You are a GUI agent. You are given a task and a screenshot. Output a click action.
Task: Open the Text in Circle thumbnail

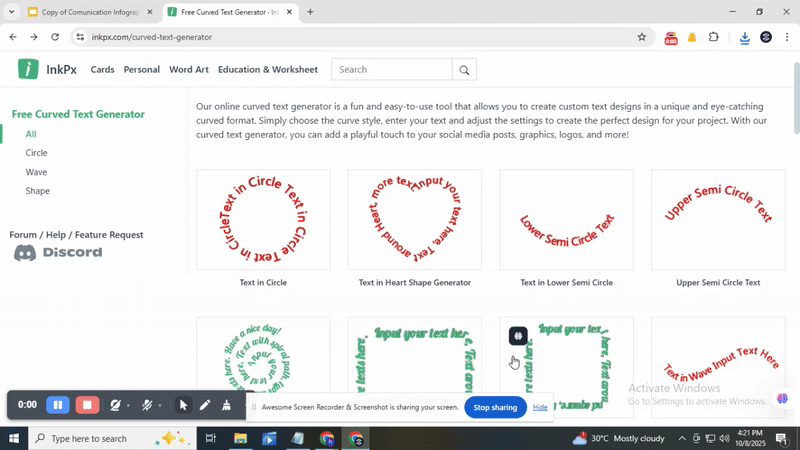pos(263,220)
